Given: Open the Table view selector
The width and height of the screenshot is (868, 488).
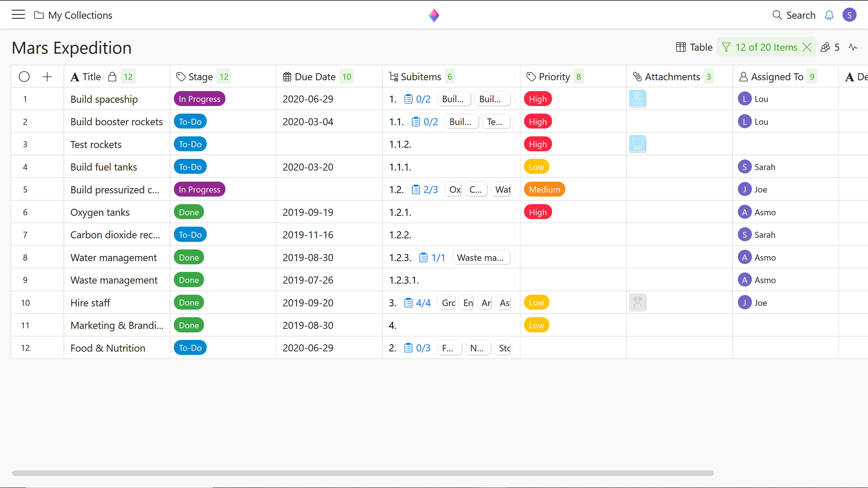Looking at the screenshot, I should pyautogui.click(x=694, y=47).
